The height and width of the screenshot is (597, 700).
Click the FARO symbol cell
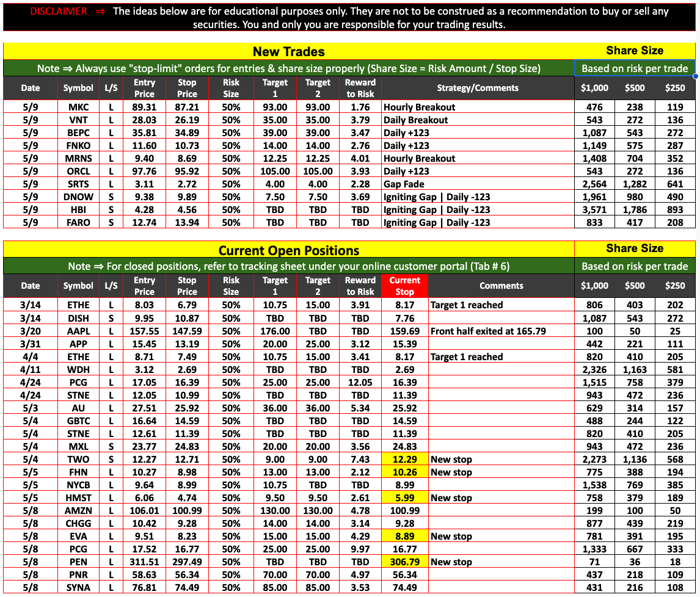pos(78,222)
